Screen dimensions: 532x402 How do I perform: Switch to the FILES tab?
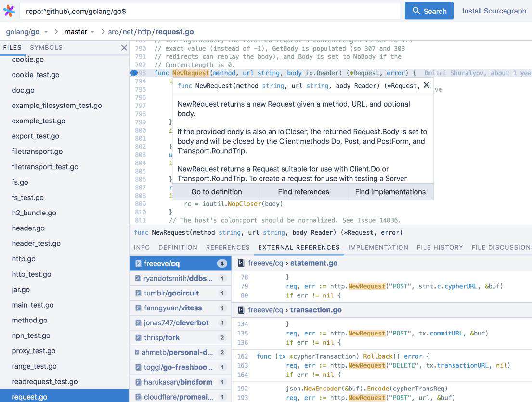coord(12,48)
